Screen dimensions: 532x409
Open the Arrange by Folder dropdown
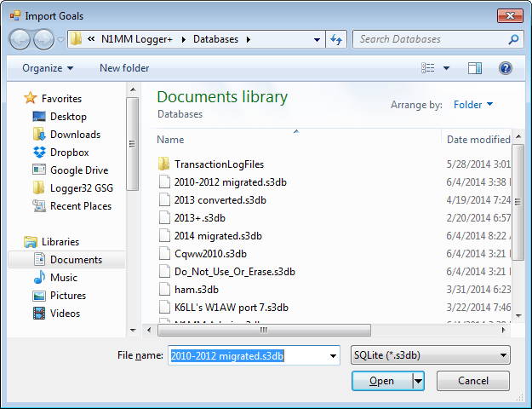click(x=473, y=105)
